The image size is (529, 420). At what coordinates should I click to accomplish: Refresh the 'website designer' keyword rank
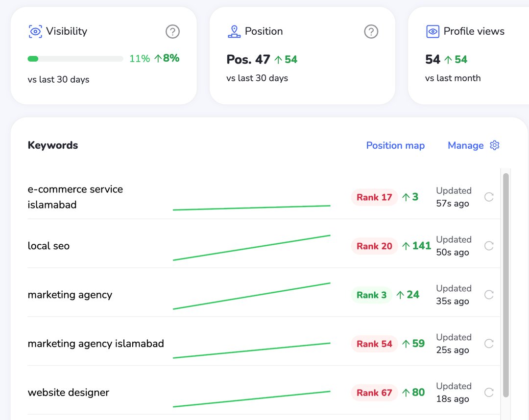click(489, 393)
